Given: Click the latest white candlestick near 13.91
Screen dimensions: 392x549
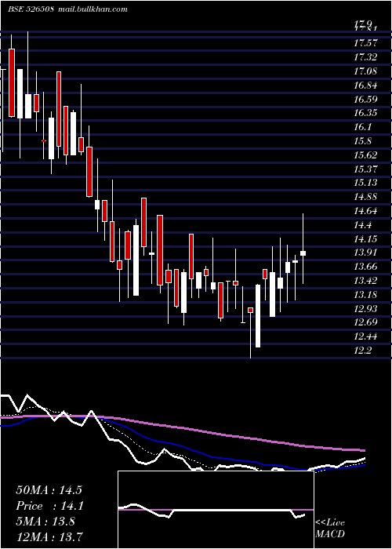Looking at the screenshot, I should pos(303,253).
